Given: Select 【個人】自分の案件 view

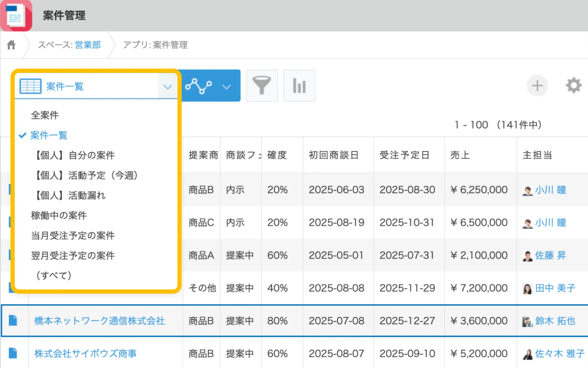Looking at the screenshot, I should point(75,155).
